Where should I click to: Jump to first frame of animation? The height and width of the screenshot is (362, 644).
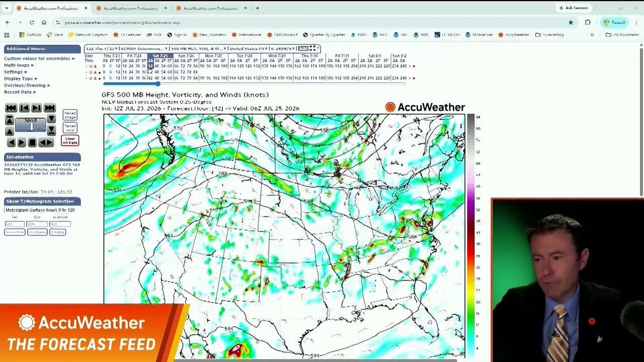click(x=11, y=108)
